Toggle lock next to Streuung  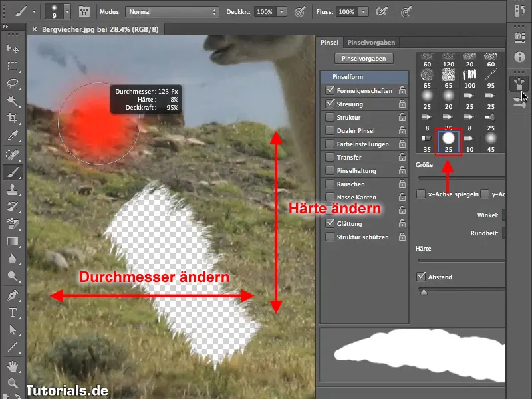point(402,104)
